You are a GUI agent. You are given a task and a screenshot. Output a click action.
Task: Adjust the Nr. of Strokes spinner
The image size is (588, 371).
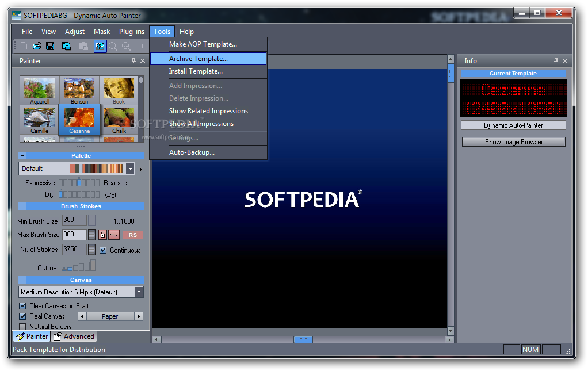click(91, 250)
